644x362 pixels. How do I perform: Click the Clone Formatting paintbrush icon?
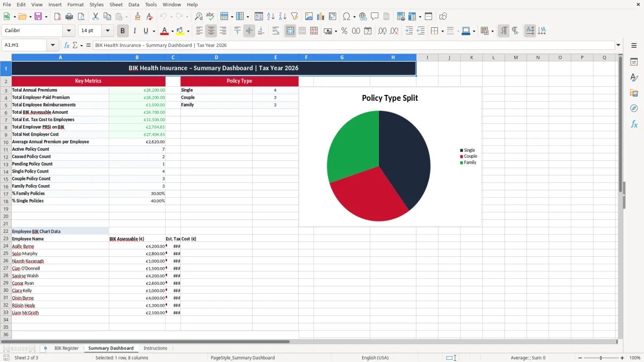tap(137, 17)
